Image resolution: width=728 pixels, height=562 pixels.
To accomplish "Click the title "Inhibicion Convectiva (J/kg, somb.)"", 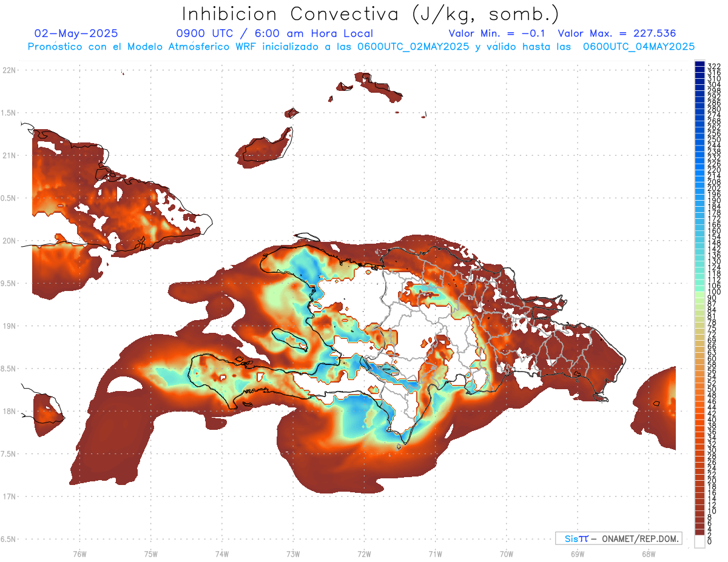I will pyautogui.click(x=371, y=15).
